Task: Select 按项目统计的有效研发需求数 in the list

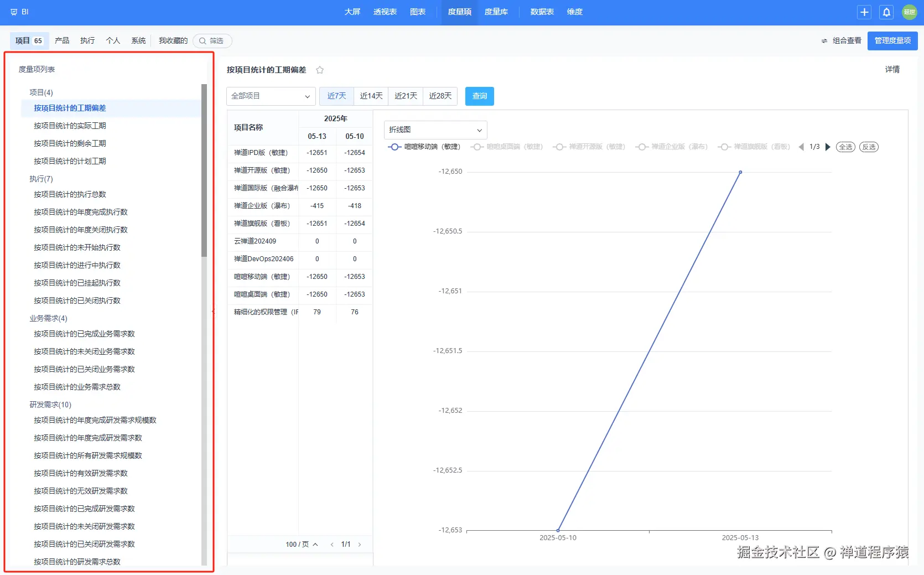Action: (81, 474)
